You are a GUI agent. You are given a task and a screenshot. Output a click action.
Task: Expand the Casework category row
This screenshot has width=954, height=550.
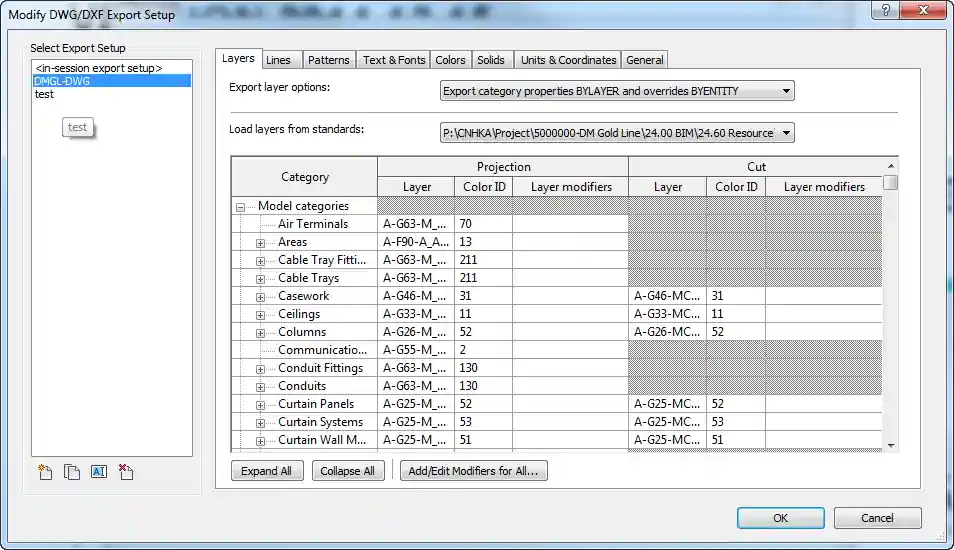pyautogui.click(x=260, y=297)
